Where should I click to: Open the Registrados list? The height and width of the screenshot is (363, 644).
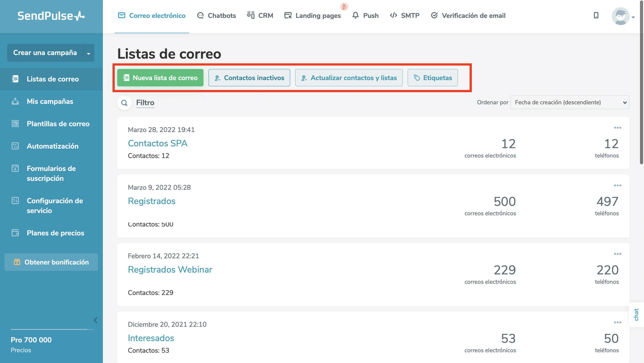pos(152,201)
